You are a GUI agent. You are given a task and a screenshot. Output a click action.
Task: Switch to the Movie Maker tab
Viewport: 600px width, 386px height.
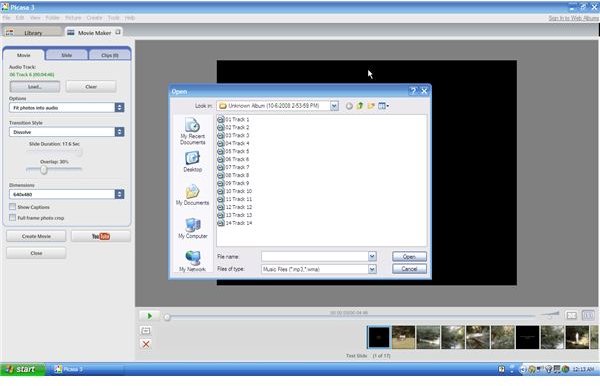pos(94,33)
